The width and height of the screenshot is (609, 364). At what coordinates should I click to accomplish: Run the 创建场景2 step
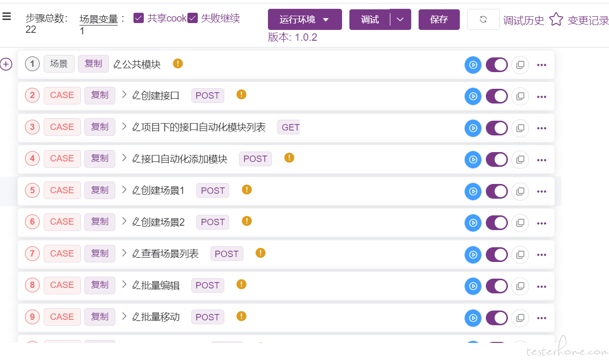point(473,223)
